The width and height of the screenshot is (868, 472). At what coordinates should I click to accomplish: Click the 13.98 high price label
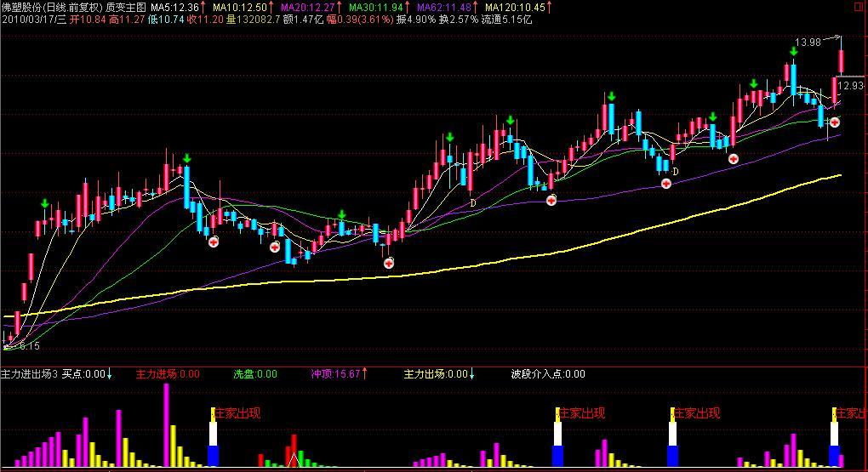click(808, 42)
